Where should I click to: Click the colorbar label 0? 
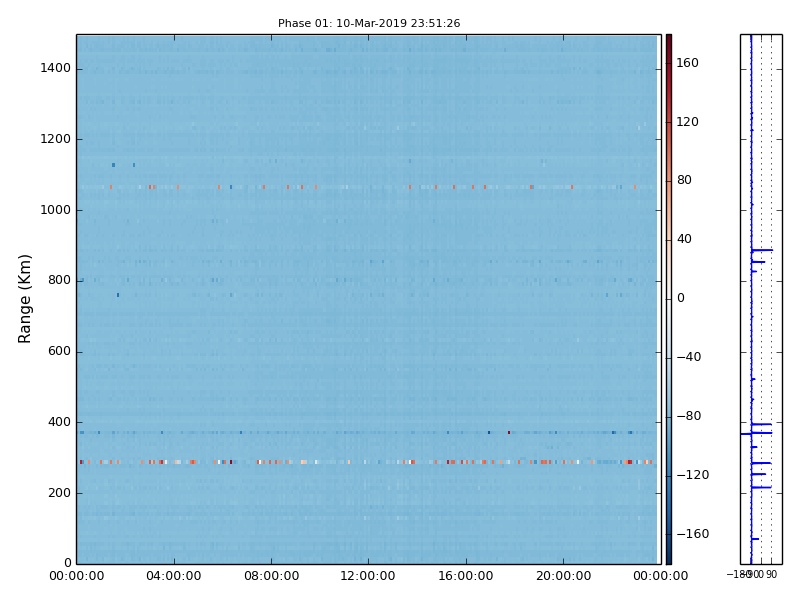(681, 298)
